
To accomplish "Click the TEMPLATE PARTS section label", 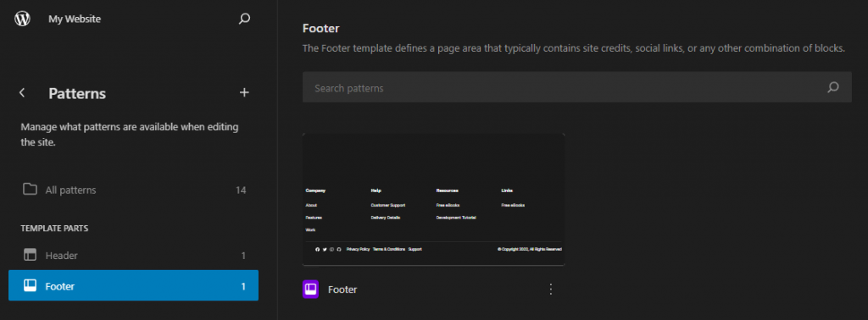I will coord(55,229).
